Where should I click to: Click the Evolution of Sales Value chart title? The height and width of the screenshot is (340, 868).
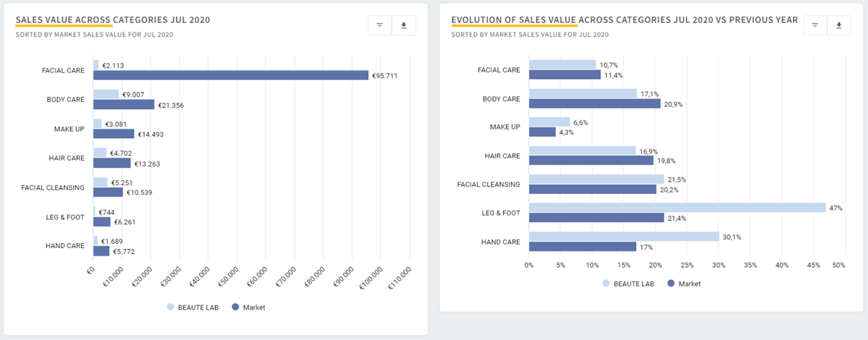[624, 20]
